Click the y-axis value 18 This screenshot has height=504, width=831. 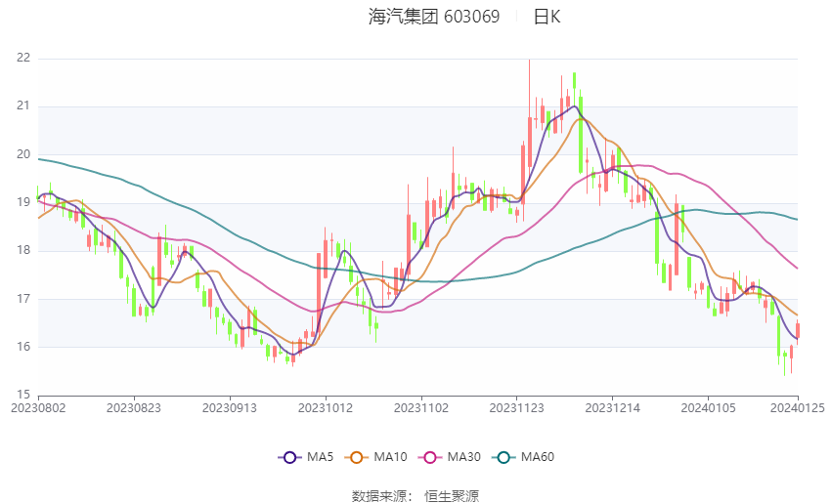23,250
